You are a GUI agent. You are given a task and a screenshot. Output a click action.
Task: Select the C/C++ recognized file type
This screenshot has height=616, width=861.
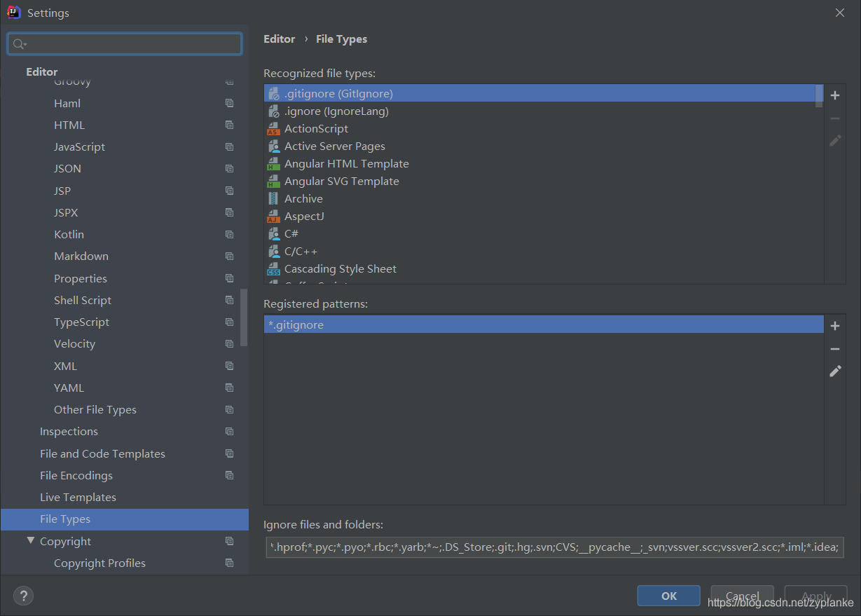(301, 250)
